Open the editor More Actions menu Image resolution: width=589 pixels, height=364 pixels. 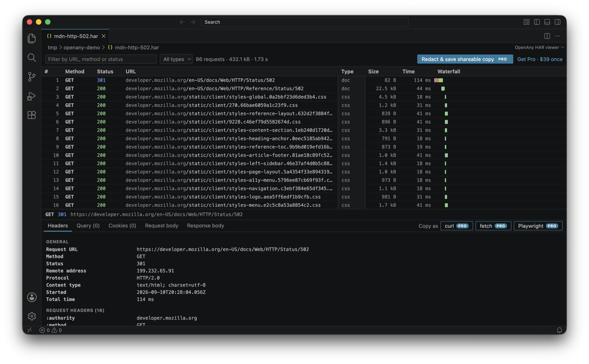pyautogui.click(x=558, y=36)
